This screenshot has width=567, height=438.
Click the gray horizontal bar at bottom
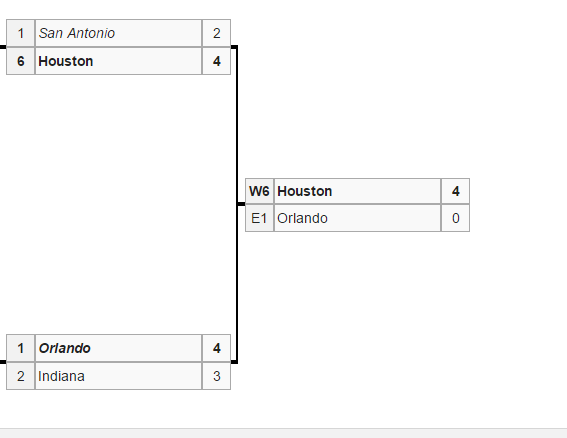tap(284, 433)
